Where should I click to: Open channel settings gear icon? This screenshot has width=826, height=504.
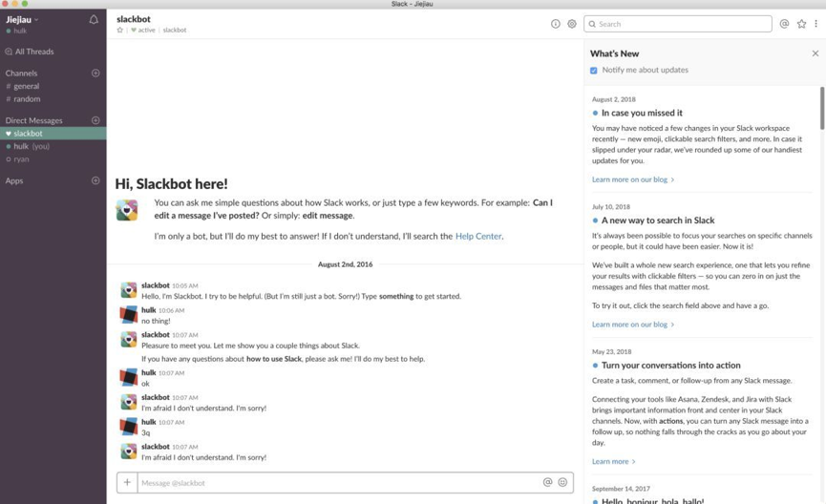[x=572, y=24]
